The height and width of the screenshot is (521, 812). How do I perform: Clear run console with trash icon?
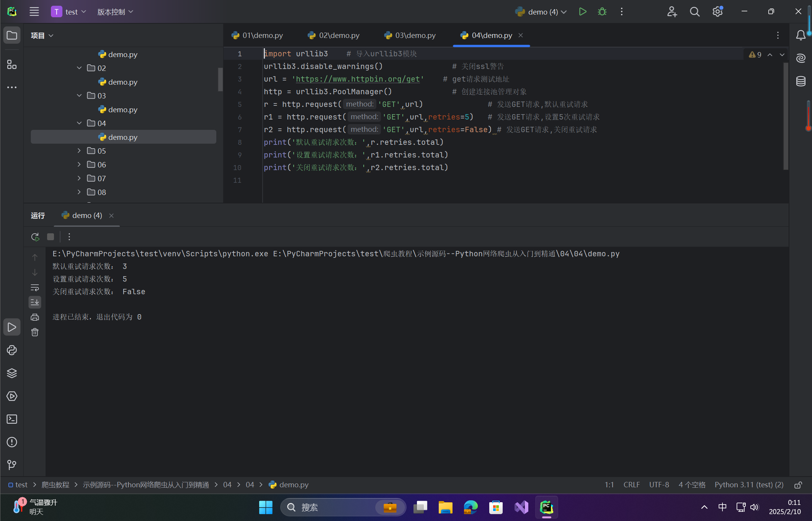35,332
